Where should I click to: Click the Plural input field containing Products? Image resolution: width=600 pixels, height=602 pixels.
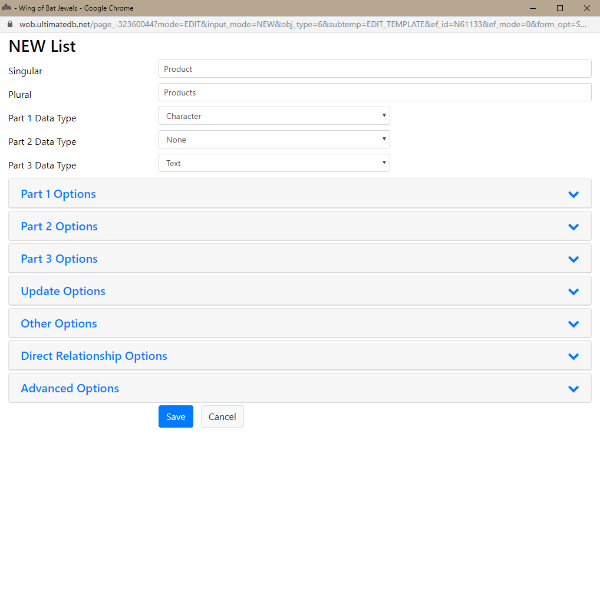click(375, 93)
